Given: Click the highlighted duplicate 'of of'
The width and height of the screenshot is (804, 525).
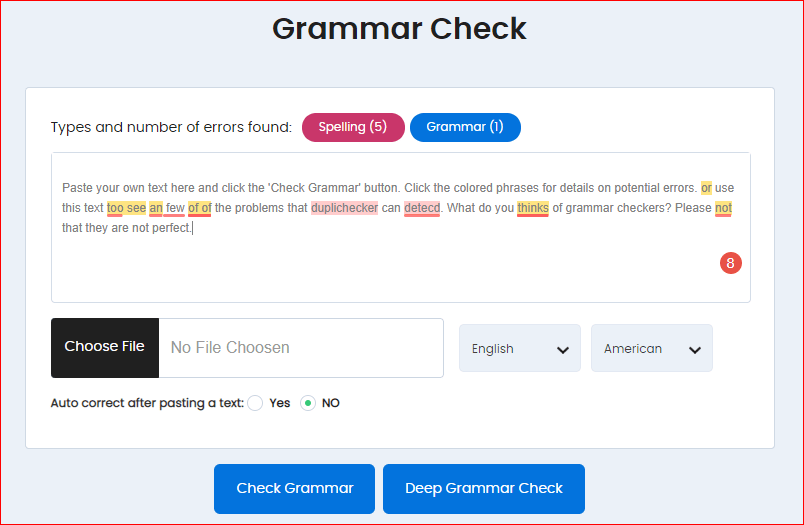Looking at the screenshot, I should coord(199,208).
